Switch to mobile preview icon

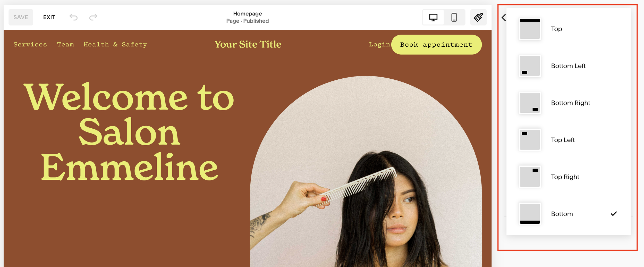point(454,17)
